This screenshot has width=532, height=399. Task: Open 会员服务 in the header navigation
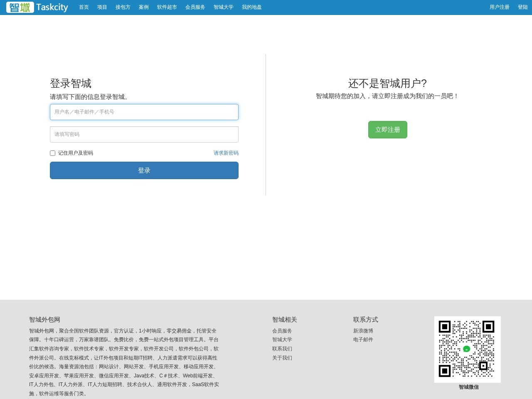tap(195, 7)
